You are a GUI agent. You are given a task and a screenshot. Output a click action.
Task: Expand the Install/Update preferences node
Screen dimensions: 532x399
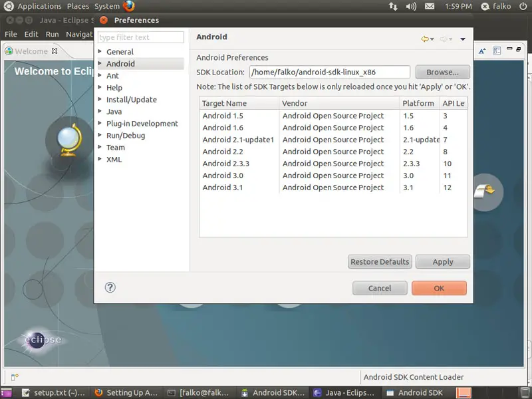[x=100, y=99]
